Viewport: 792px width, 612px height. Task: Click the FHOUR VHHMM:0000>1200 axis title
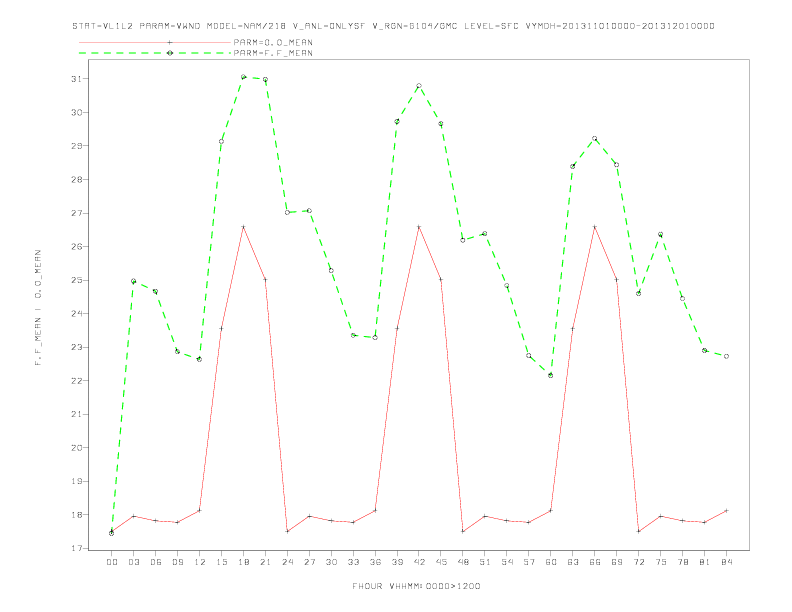click(x=416, y=586)
